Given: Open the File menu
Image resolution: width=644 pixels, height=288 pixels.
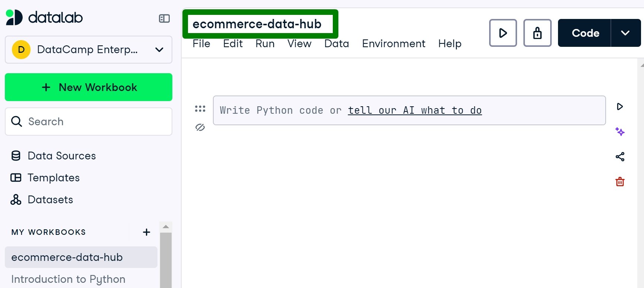Looking at the screenshot, I should pos(201,43).
